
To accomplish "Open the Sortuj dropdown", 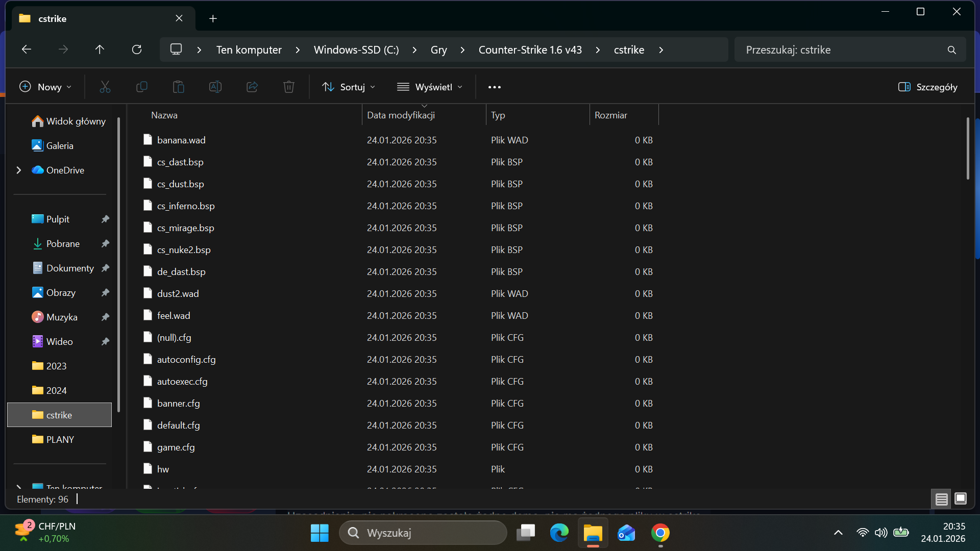I will [349, 87].
